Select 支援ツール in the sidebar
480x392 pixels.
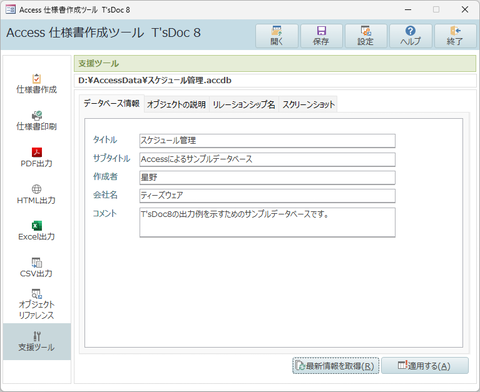[x=37, y=341]
